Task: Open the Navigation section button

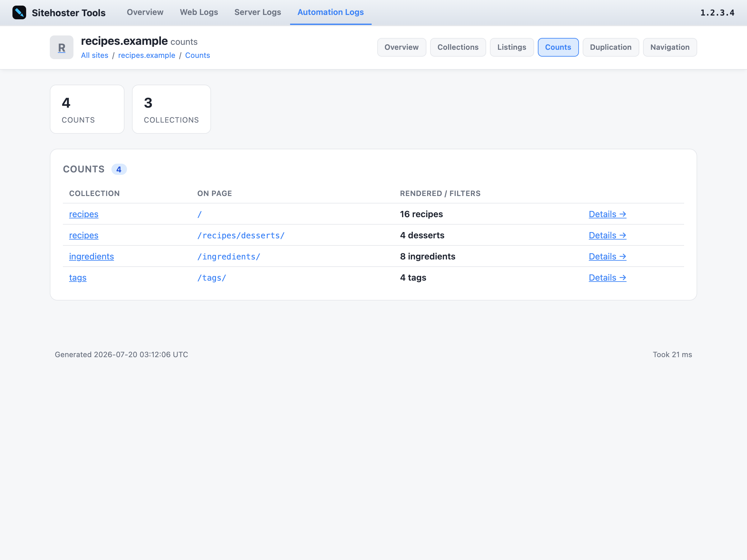Action: click(670, 47)
